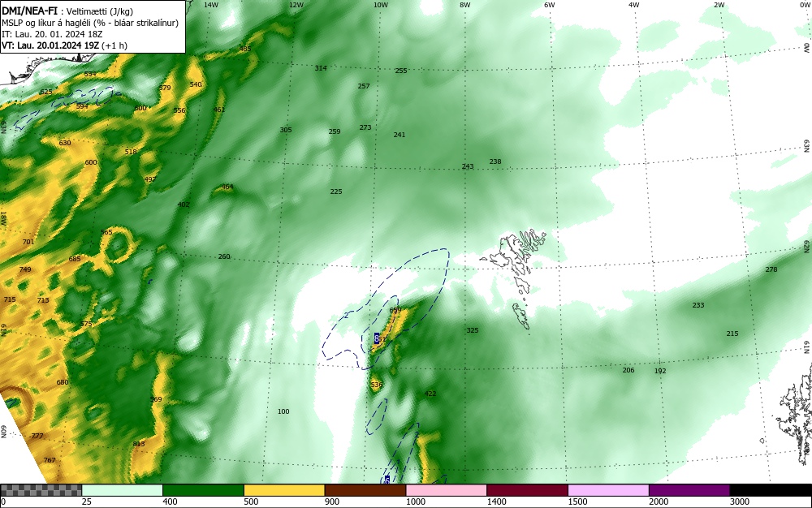The width and height of the screenshot is (812, 508).
Task: Click the CAPE value '225'
Action: (x=336, y=192)
